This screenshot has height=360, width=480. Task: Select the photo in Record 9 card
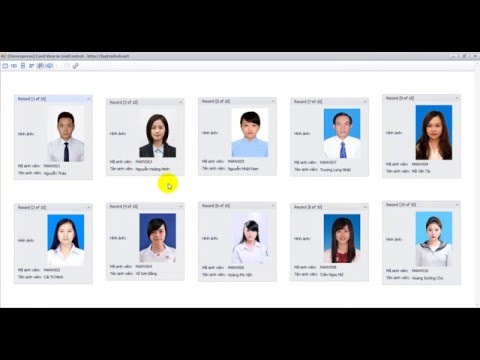point(434,133)
